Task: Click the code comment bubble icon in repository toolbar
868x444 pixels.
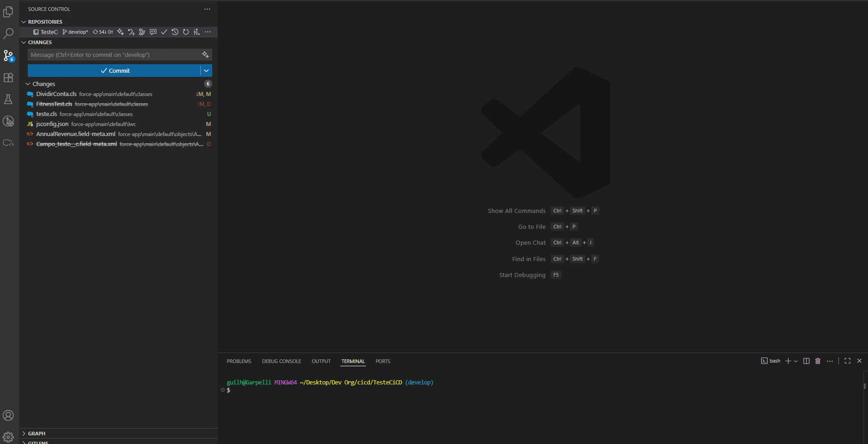Action: tap(153, 32)
